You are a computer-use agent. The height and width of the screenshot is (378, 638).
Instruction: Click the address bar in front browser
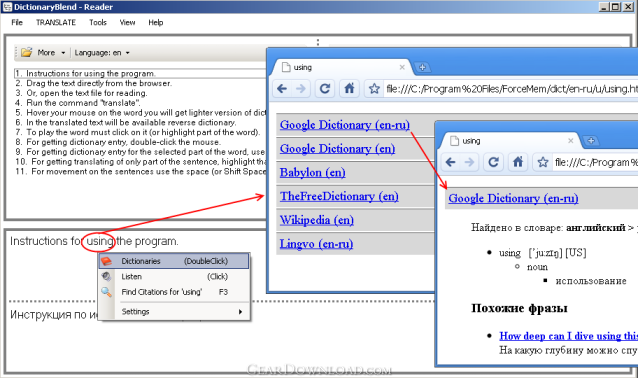595,162
